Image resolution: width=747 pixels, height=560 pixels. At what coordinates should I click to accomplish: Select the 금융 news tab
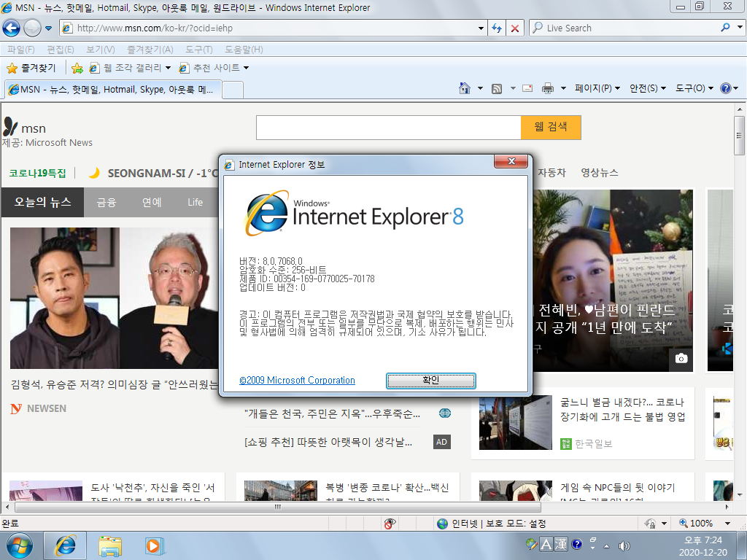tap(107, 203)
